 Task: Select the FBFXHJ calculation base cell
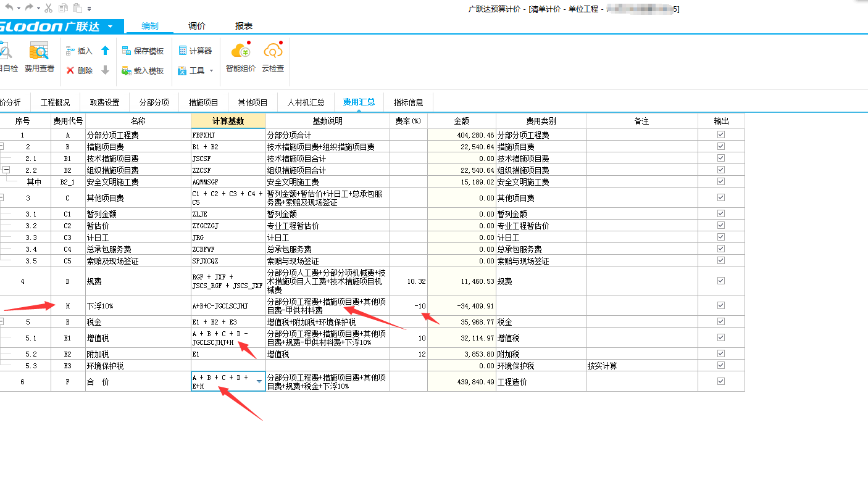(x=228, y=135)
